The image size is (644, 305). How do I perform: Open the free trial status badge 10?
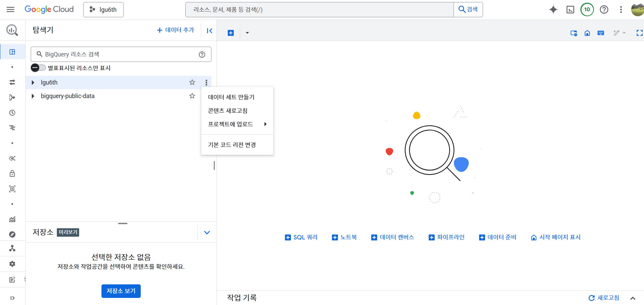[587, 9]
